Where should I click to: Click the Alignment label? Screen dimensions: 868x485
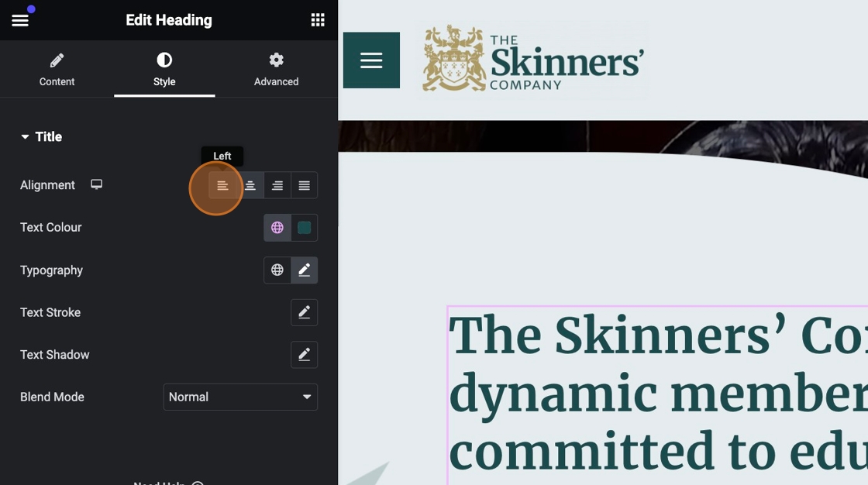(47, 185)
